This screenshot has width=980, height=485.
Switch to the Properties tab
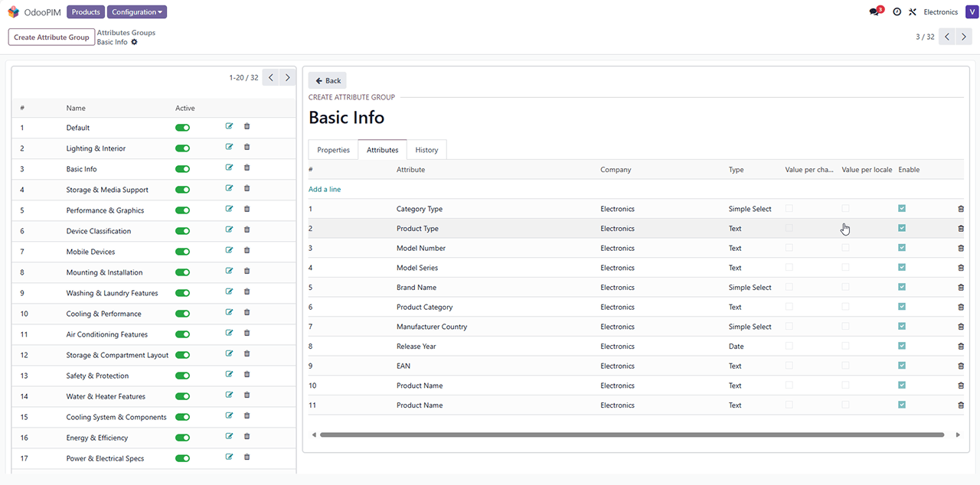(333, 150)
